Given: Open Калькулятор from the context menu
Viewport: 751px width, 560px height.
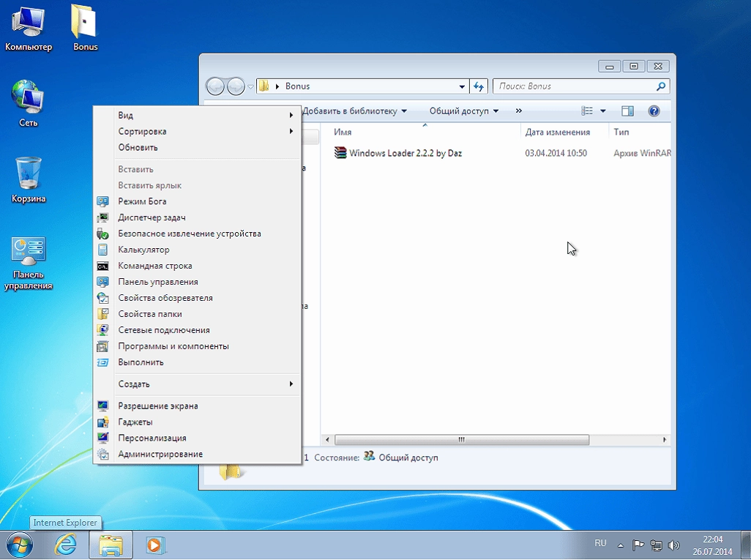Looking at the screenshot, I should tap(197, 250).
